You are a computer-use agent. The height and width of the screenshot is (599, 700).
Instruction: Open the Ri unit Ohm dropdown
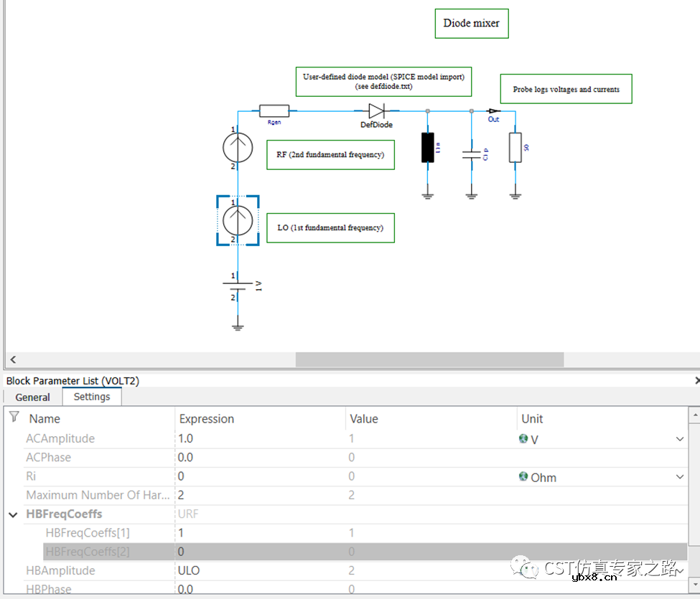pos(679,477)
